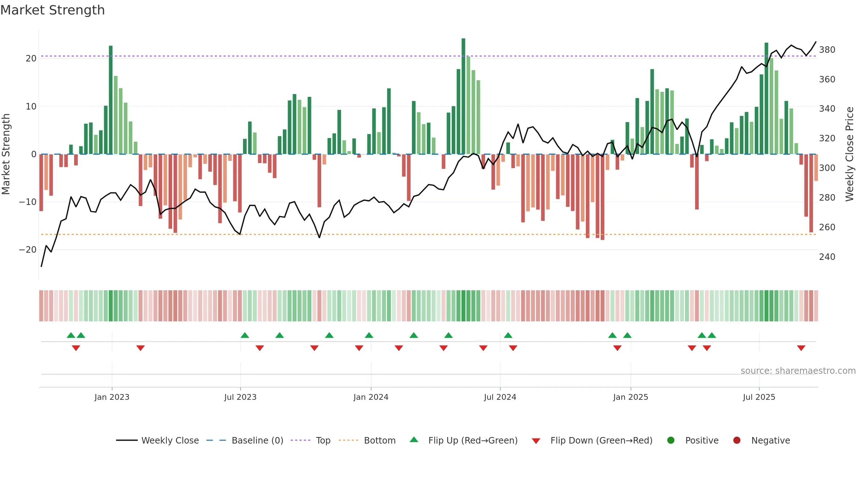Click the Jul 2023 x-axis label
Screen dimensions: 868x488
pos(240,397)
